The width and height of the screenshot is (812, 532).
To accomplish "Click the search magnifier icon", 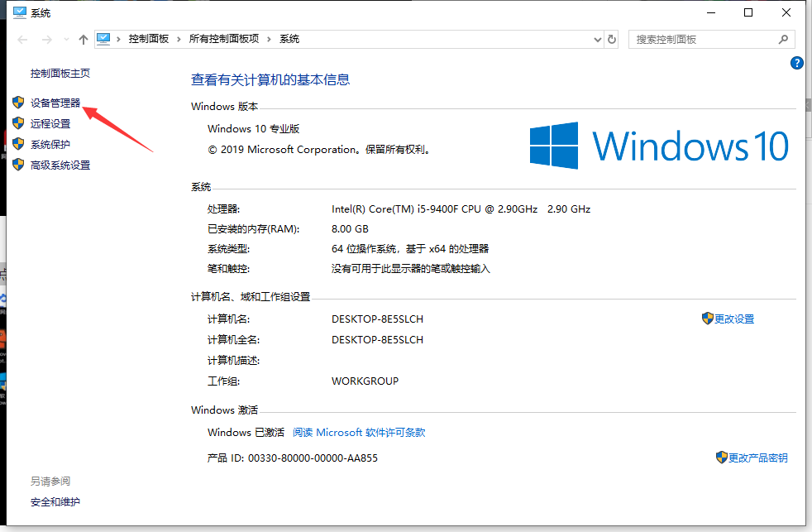I will (x=784, y=38).
